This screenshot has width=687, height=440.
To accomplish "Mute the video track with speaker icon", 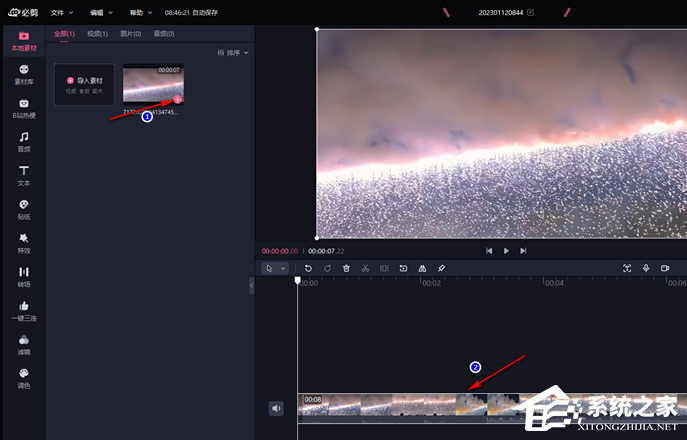I will 276,408.
